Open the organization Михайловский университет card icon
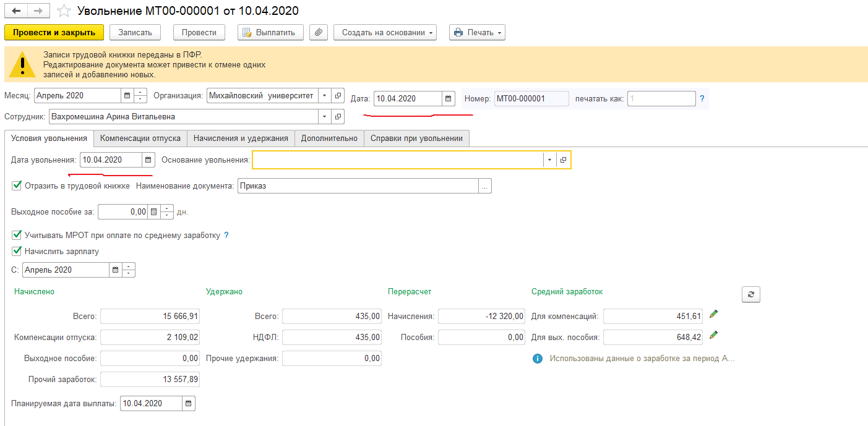Viewport: 868px width, 426px height. [338, 96]
